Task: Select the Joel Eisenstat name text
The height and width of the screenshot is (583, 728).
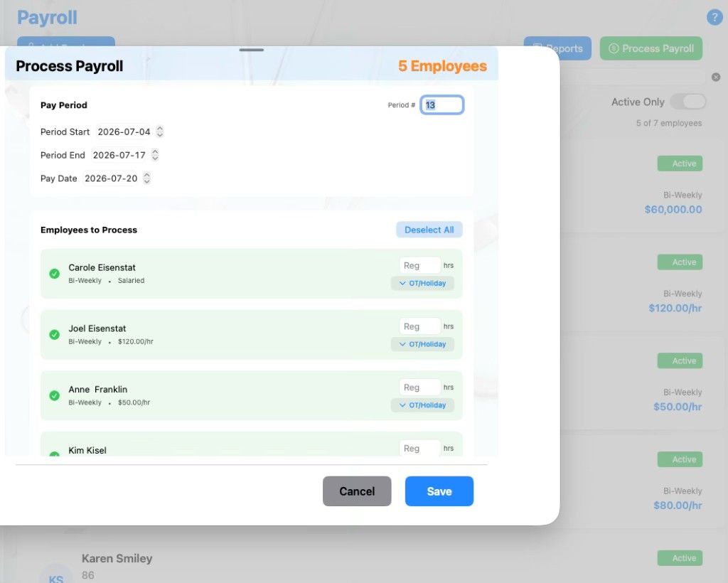Action: pyautogui.click(x=97, y=328)
